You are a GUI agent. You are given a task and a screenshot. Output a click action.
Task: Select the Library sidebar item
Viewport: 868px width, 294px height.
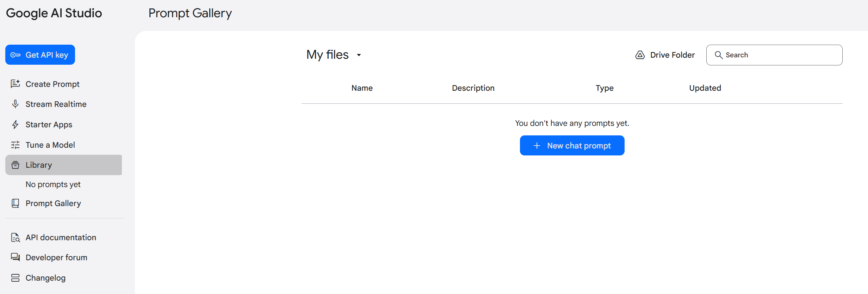coord(64,165)
